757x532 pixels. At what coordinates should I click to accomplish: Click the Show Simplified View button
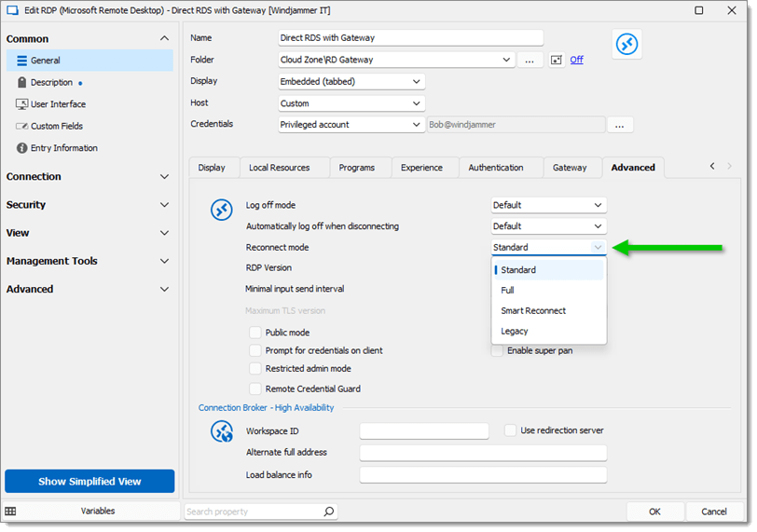(89, 482)
